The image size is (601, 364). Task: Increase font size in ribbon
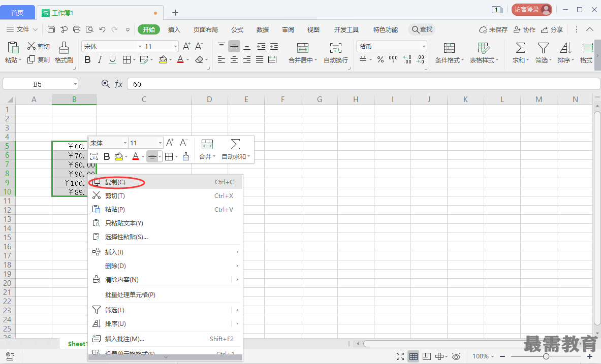186,46
